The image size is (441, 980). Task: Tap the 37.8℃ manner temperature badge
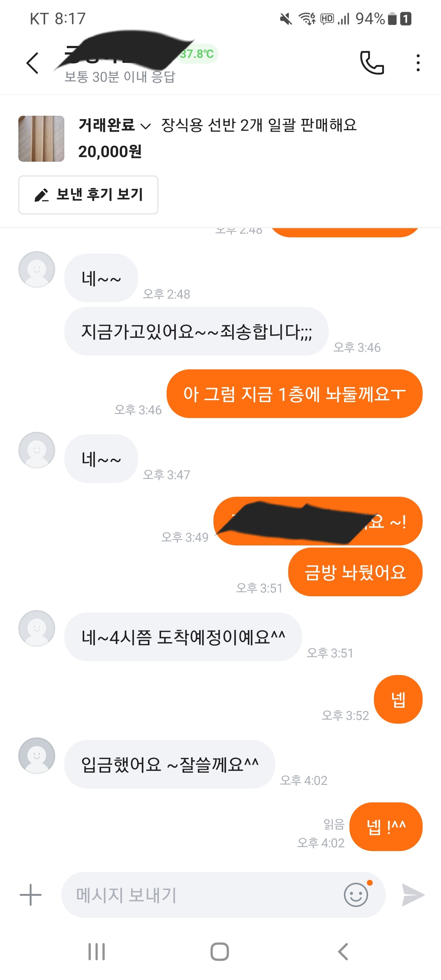click(197, 54)
